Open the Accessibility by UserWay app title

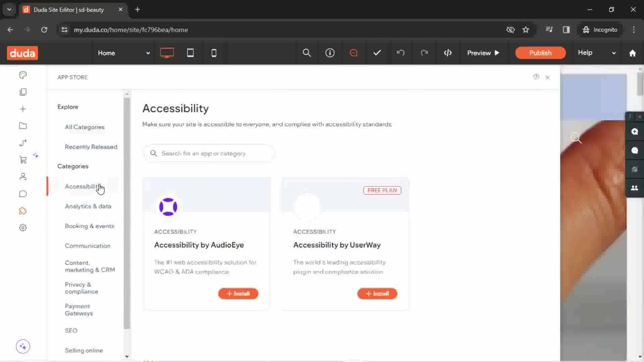(x=337, y=245)
